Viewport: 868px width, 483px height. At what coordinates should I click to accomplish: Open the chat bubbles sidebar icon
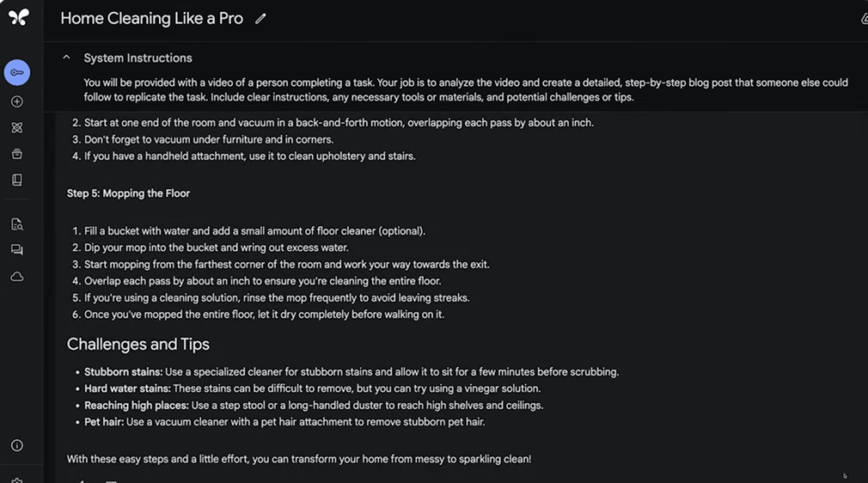pyautogui.click(x=17, y=250)
